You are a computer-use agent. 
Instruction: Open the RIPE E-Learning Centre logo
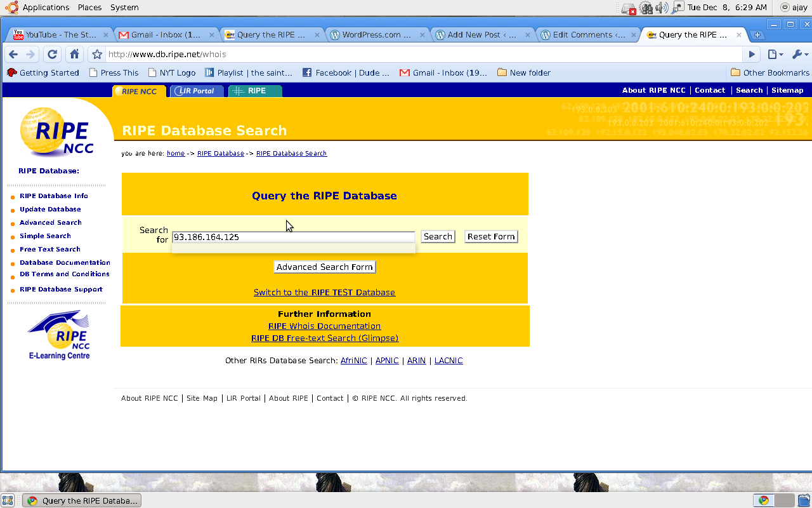point(59,335)
